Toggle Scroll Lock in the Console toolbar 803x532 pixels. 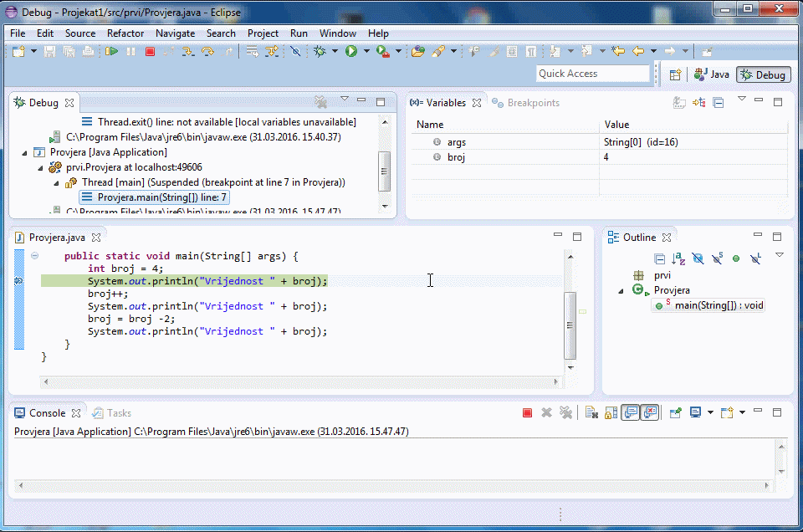coord(610,412)
